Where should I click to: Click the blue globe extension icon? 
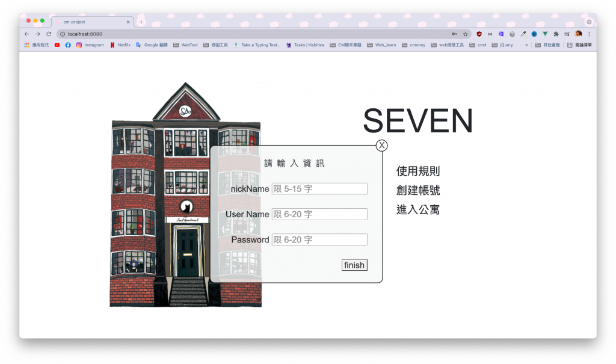[x=534, y=34]
